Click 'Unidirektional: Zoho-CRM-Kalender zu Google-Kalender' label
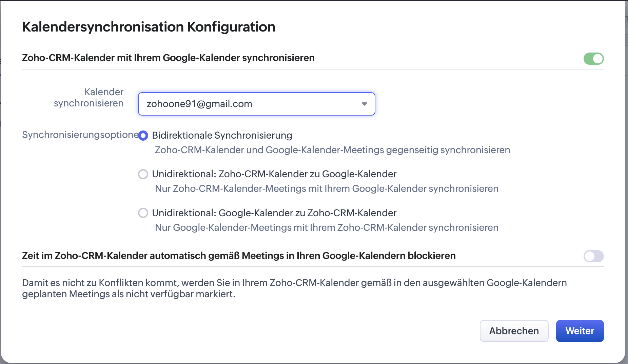 point(274,174)
